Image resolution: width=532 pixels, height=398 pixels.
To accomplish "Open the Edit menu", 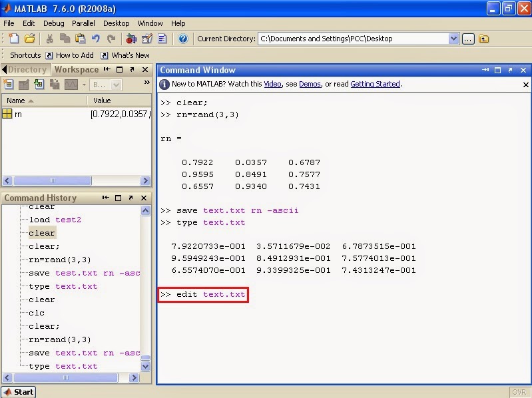I will (x=29, y=23).
